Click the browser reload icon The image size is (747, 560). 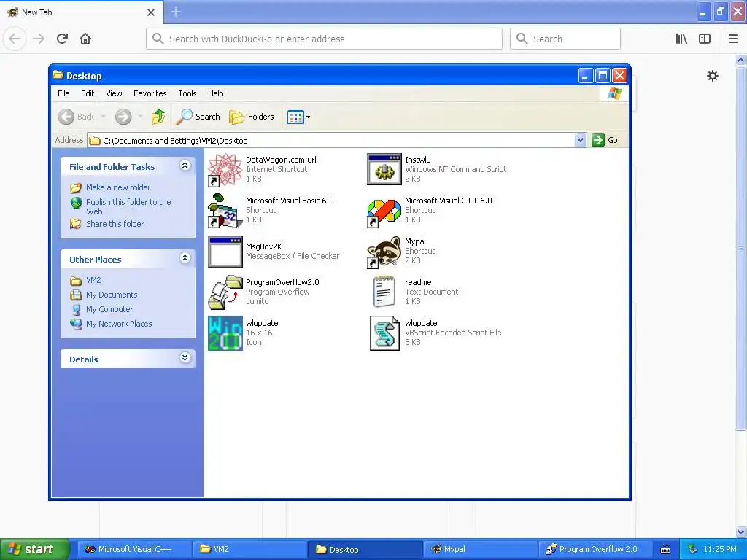63,39
